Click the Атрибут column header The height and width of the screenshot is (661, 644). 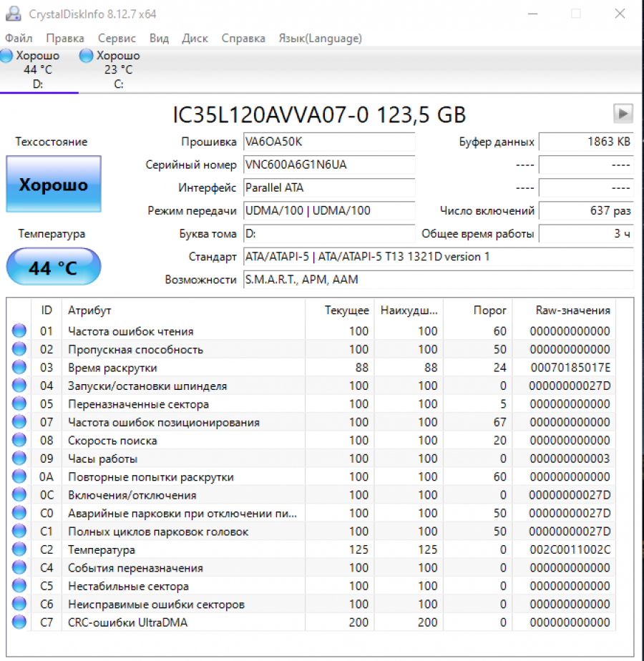pyautogui.click(x=89, y=310)
